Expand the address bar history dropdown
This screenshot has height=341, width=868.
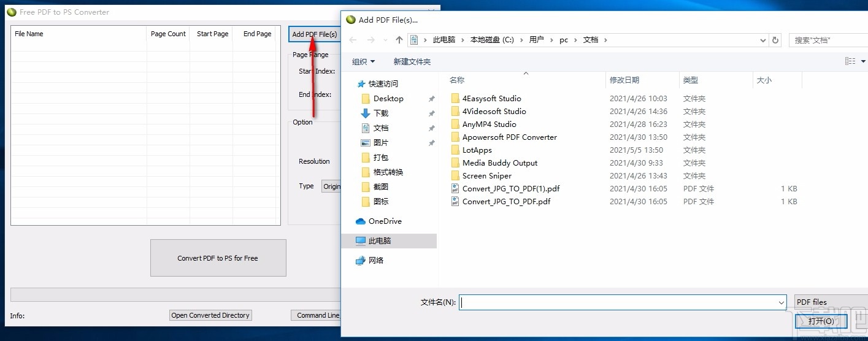[x=763, y=40]
